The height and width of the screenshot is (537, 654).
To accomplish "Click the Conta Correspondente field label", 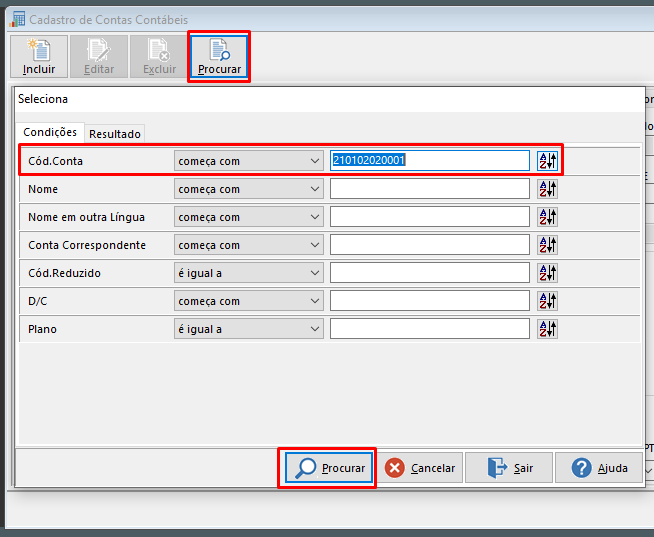I will [x=87, y=245].
